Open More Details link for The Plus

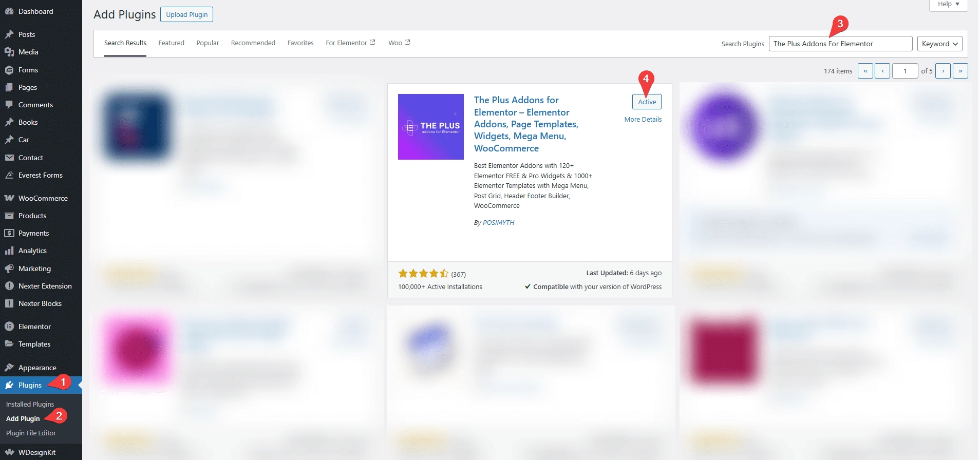click(x=643, y=120)
